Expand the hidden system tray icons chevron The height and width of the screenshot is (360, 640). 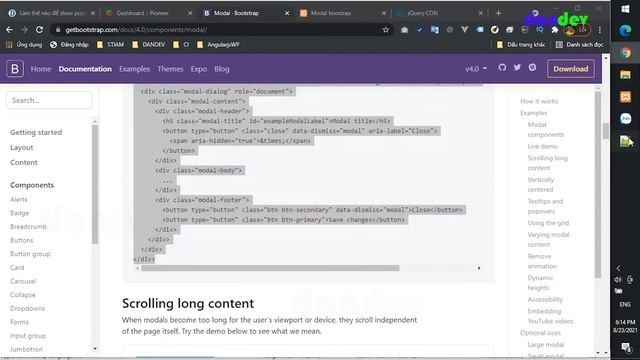[618, 268]
